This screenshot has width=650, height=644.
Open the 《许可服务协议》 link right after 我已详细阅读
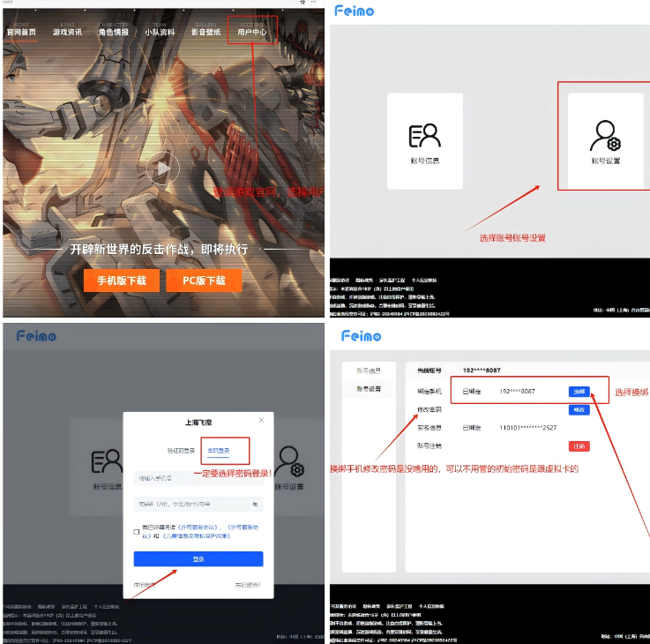coord(198,527)
